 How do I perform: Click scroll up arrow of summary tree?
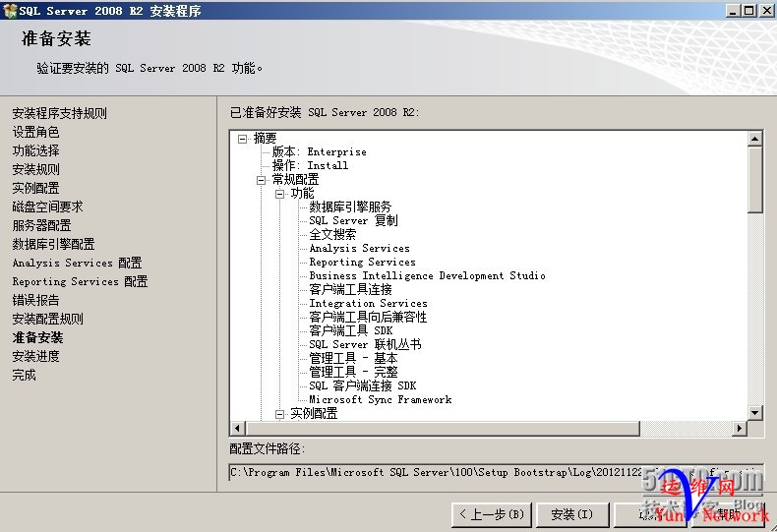(754, 139)
